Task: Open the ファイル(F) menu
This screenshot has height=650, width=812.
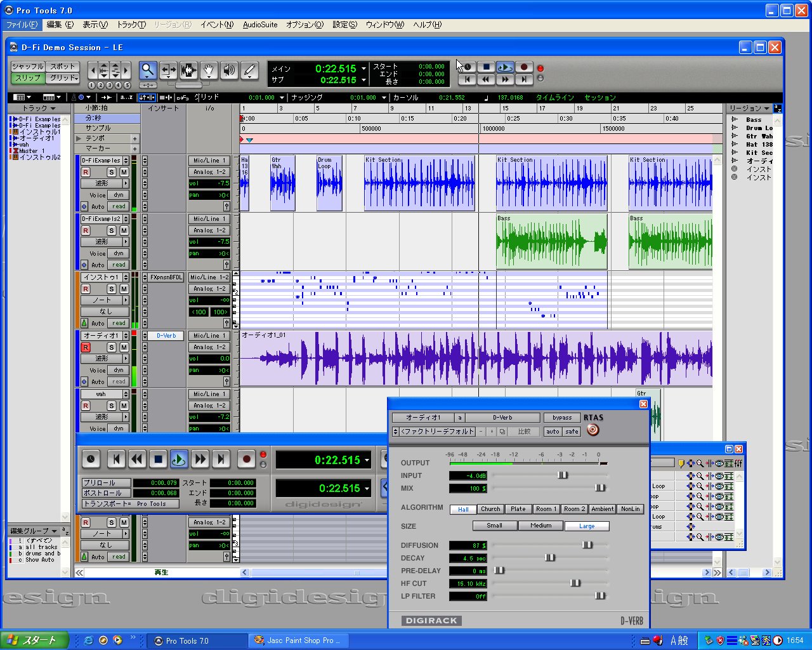Action: point(22,25)
